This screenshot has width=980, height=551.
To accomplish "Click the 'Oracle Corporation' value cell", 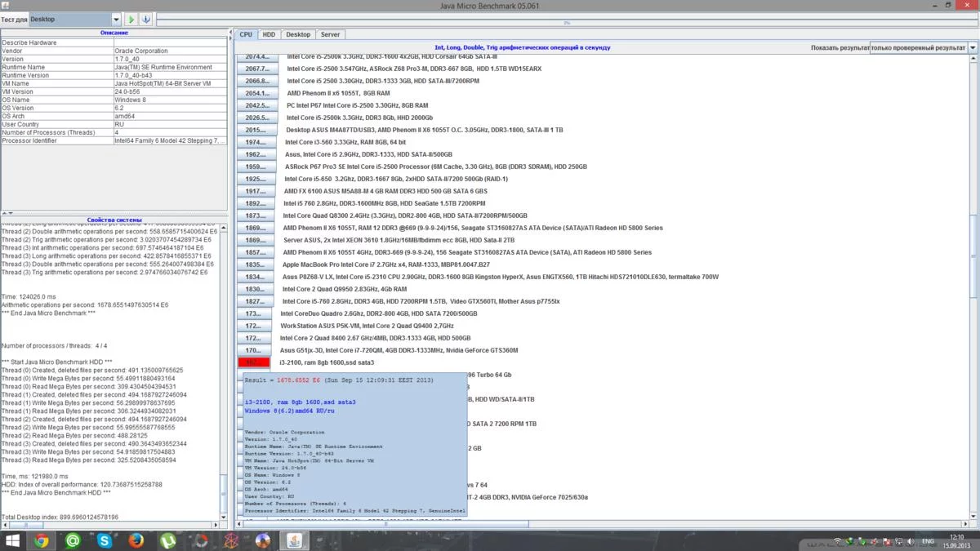I will pos(171,51).
